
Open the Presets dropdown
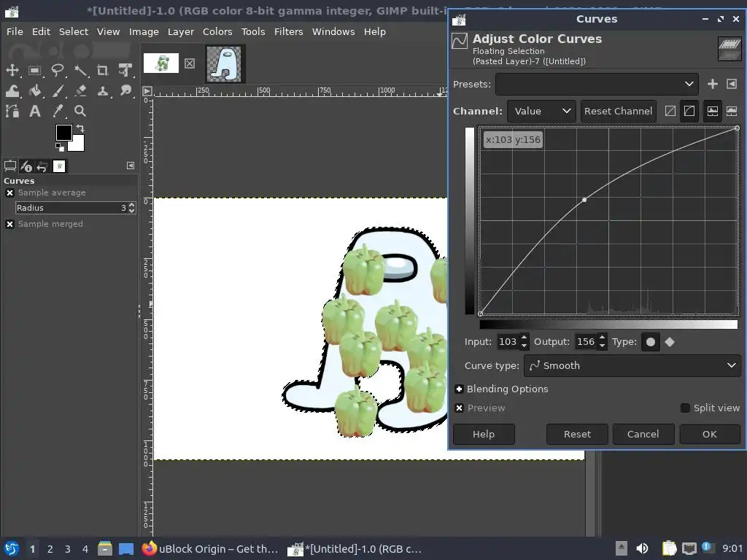coord(597,85)
